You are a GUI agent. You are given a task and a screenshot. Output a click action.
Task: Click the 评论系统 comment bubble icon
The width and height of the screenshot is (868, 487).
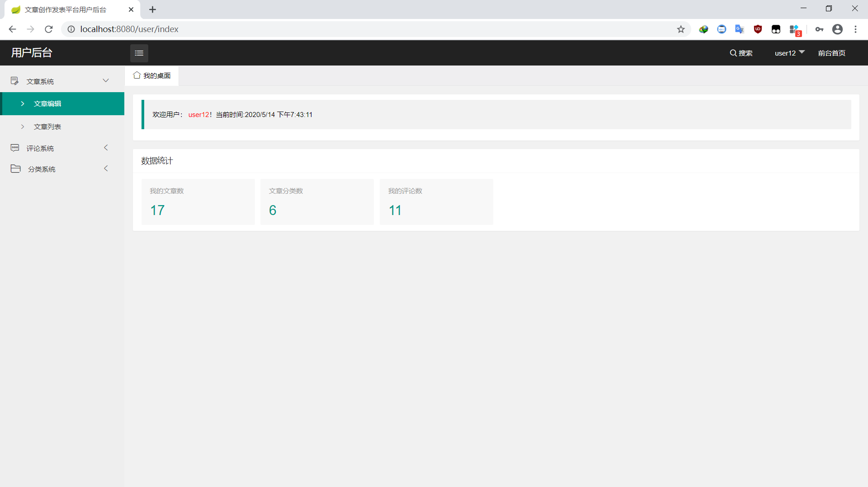pos(14,148)
